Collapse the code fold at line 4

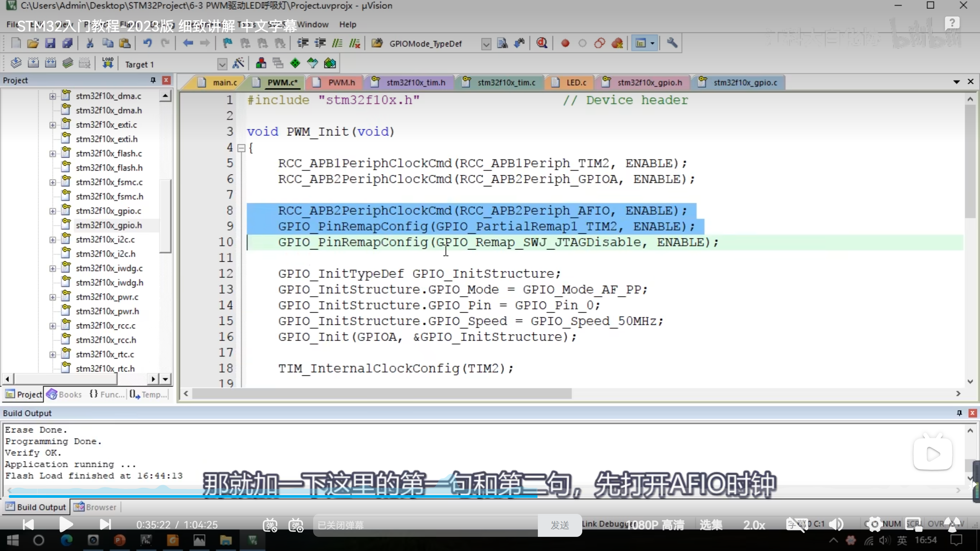[241, 148]
